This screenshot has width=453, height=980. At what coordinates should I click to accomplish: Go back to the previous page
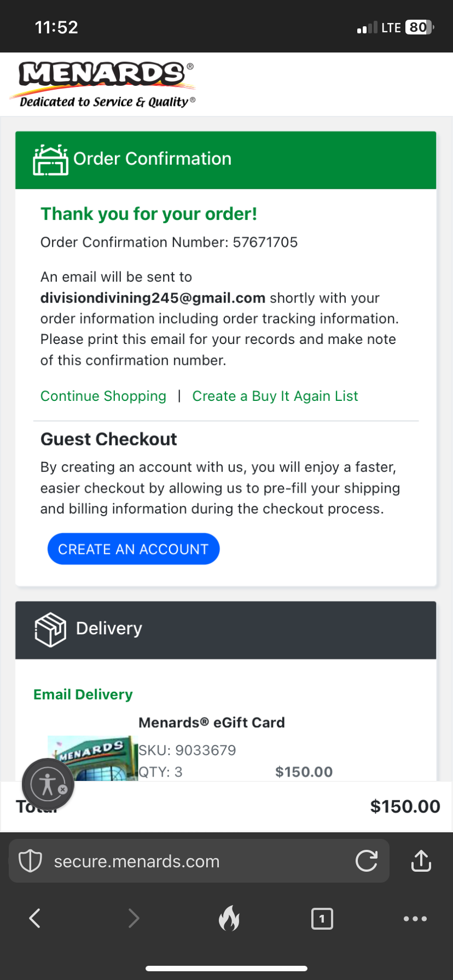(x=35, y=918)
